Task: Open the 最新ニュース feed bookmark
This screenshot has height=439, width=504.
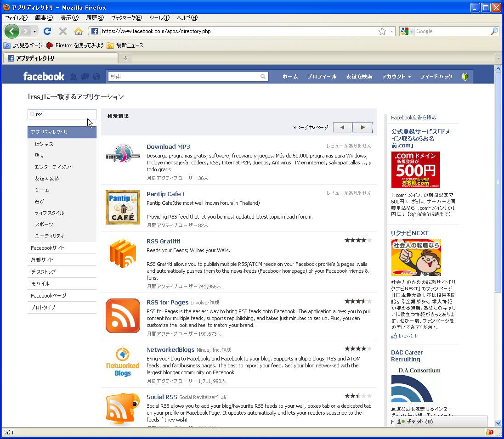Action: tap(125, 45)
